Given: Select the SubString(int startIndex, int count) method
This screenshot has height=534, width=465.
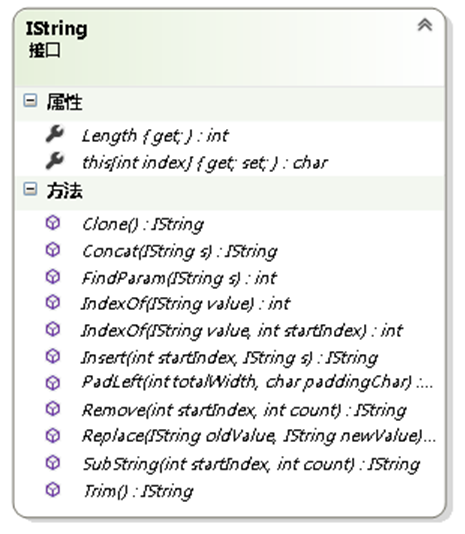Looking at the screenshot, I should pyautogui.click(x=251, y=464).
